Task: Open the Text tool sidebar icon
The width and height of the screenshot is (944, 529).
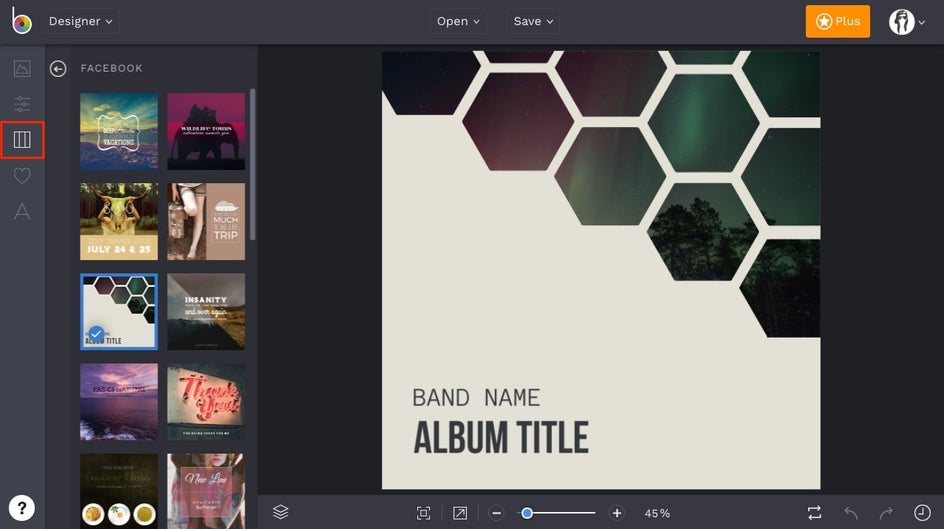Action: [x=22, y=211]
